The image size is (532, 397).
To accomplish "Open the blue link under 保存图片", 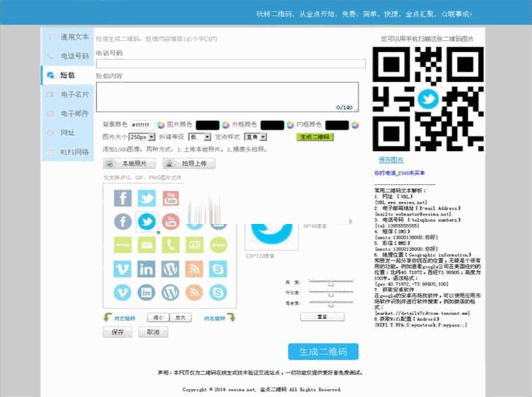I will [x=399, y=173].
